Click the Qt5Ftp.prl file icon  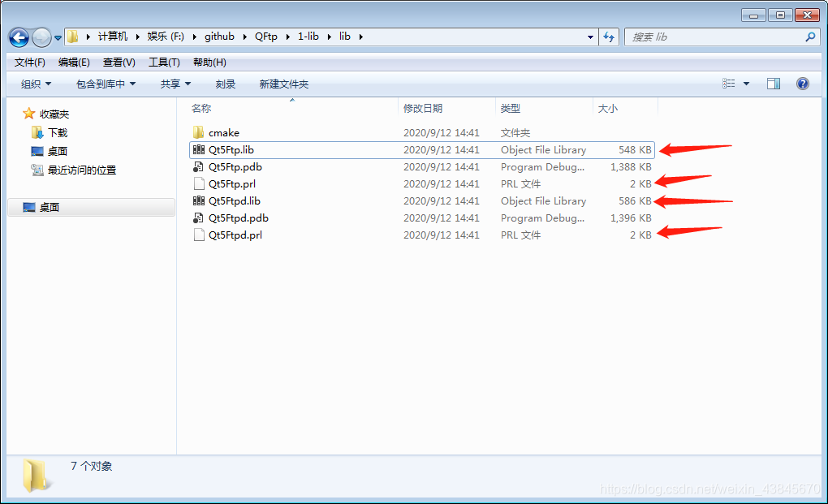[199, 183]
